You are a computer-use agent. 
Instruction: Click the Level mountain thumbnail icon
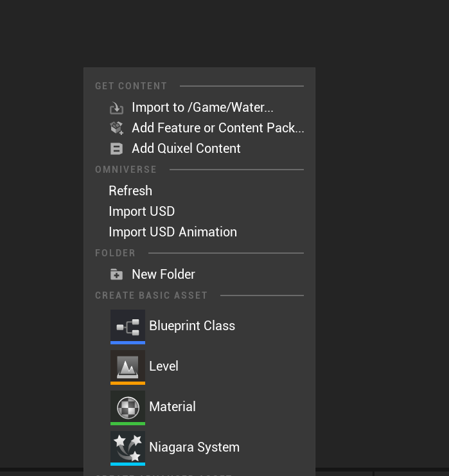(x=128, y=367)
